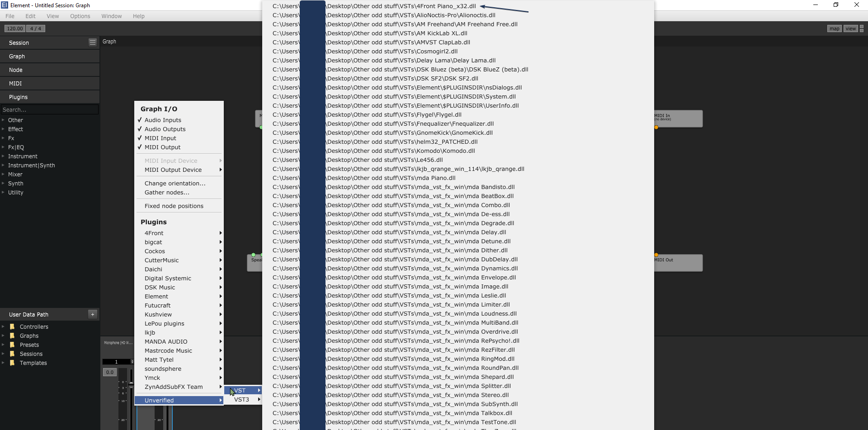The height and width of the screenshot is (430, 868).
Task: Set the 120.00 tempo field
Action: [14, 28]
